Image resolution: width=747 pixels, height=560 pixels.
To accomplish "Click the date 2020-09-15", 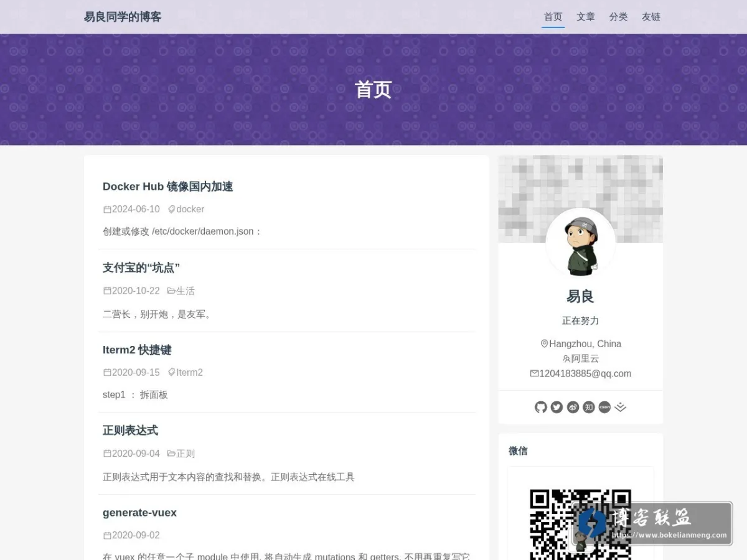I will pos(136,372).
